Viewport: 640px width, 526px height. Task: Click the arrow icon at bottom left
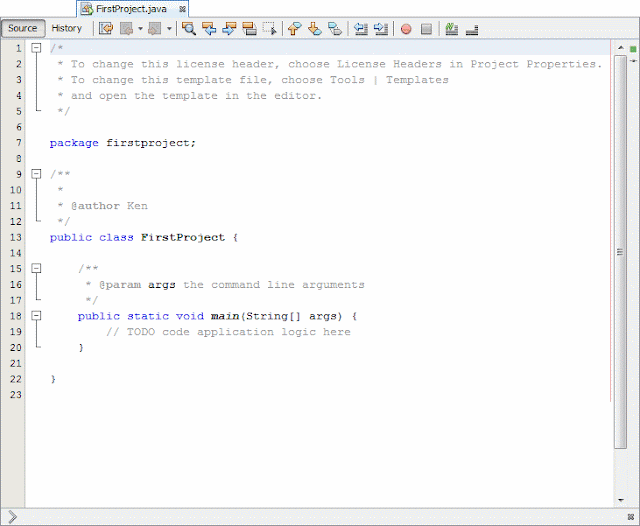click(x=12, y=517)
